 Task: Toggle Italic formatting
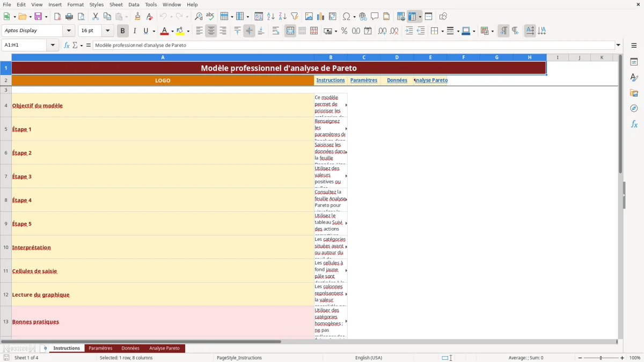point(135,31)
